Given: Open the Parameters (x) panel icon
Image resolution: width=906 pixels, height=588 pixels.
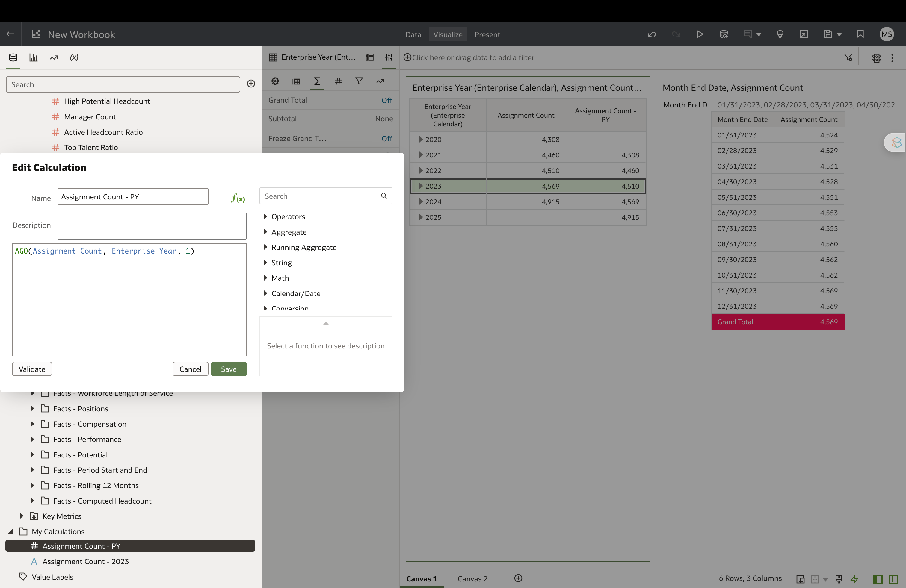Looking at the screenshot, I should point(74,57).
